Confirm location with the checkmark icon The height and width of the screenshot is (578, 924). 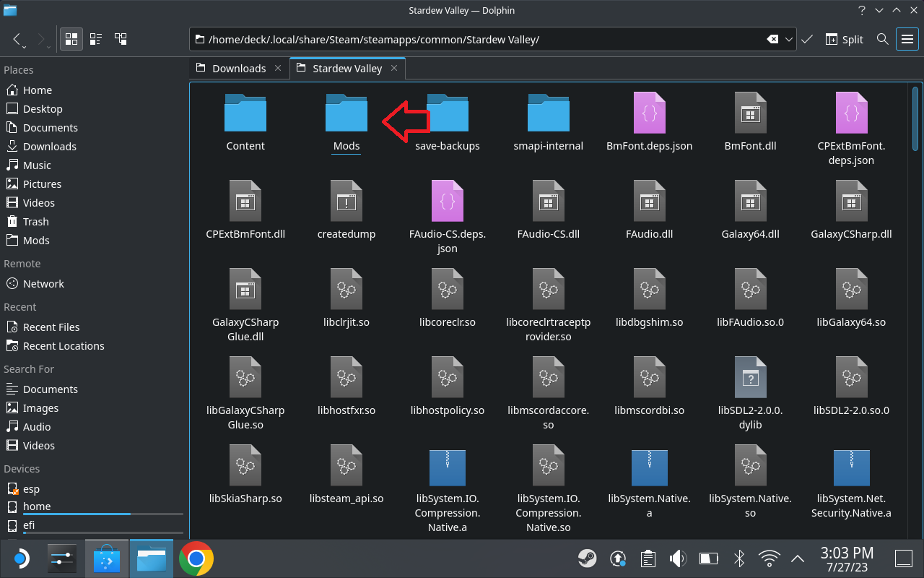pos(807,39)
